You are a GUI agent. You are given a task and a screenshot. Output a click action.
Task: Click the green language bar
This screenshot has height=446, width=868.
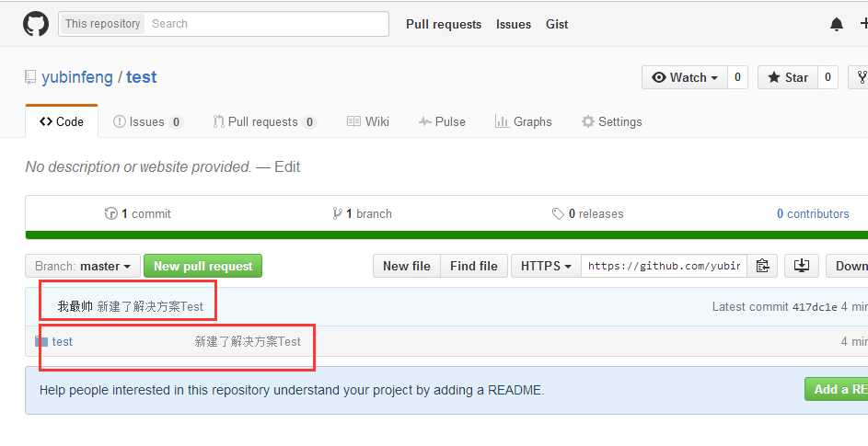tap(446, 235)
